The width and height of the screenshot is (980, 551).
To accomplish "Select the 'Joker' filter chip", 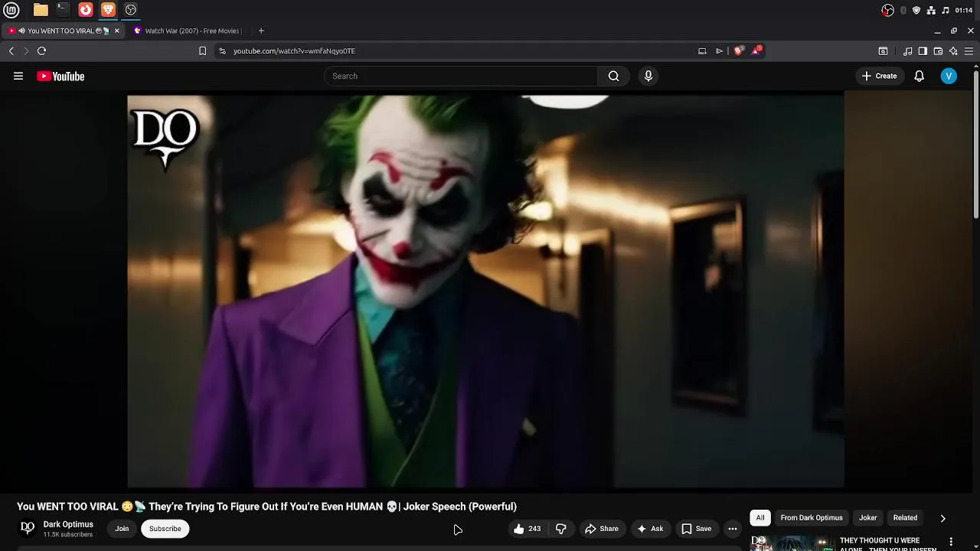I will pyautogui.click(x=868, y=518).
